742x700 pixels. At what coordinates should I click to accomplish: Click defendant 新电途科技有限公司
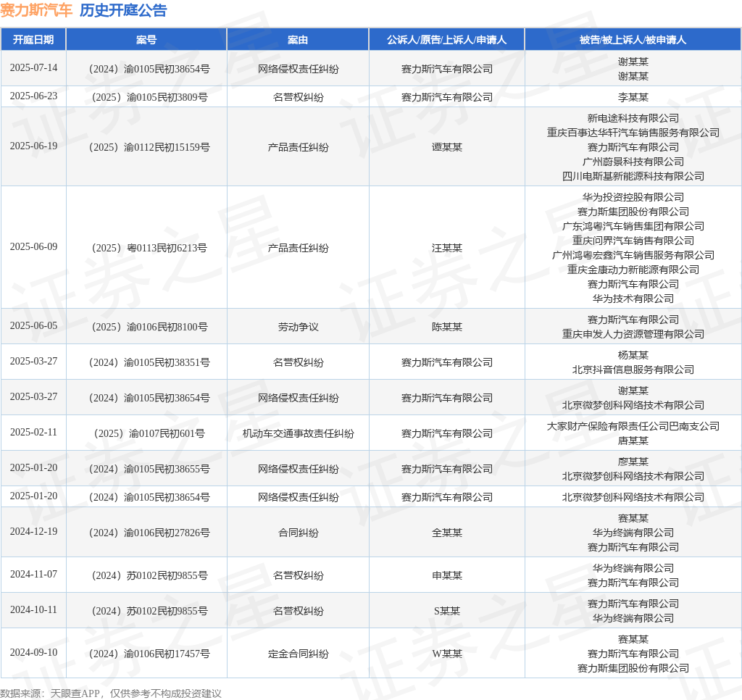click(633, 118)
